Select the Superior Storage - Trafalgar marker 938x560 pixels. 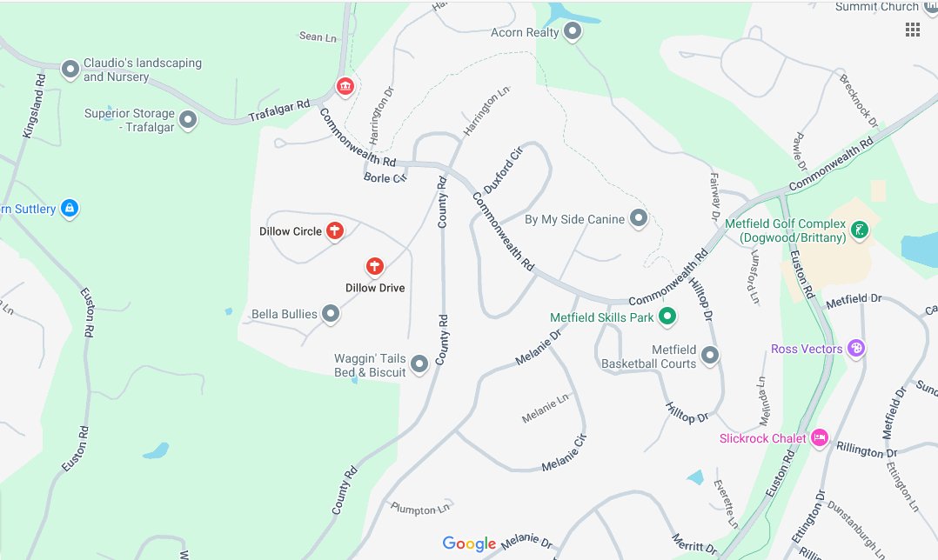click(188, 120)
